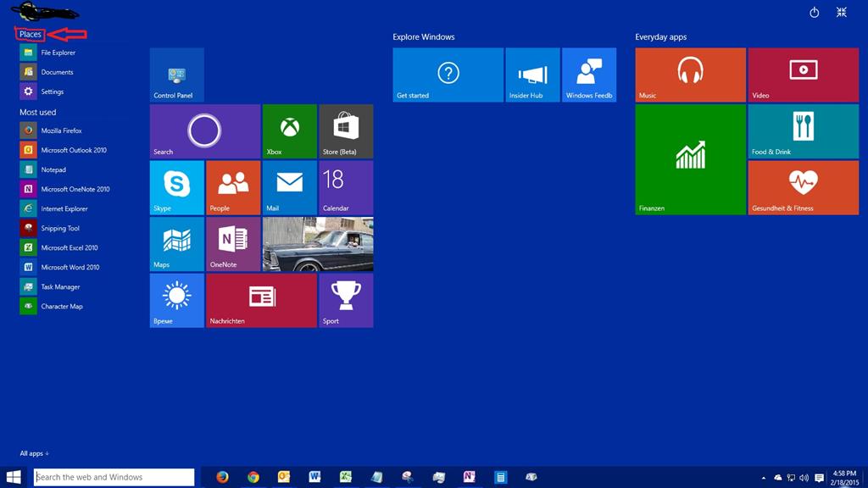
Task: Click the network tray icon
Action: [x=791, y=478]
